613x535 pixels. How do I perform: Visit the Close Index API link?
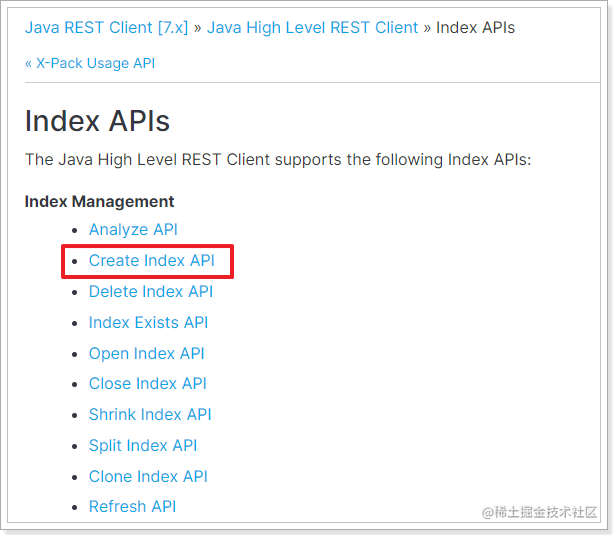[147, 384]
